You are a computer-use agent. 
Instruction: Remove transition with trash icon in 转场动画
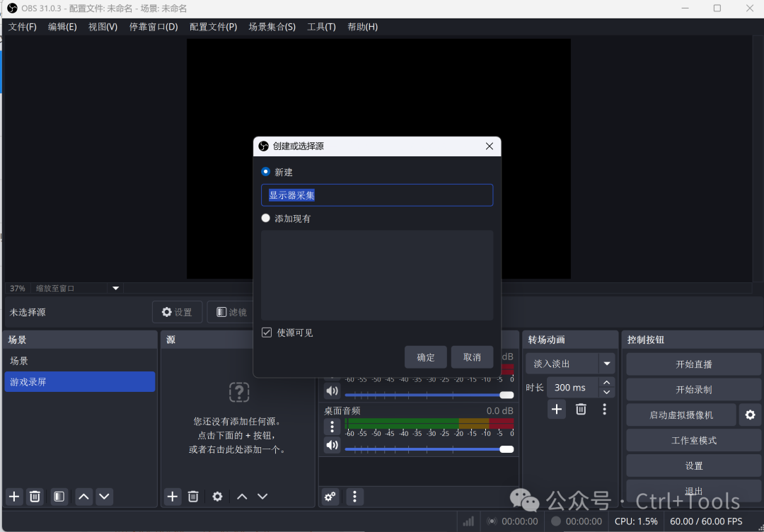pos(581,409)
